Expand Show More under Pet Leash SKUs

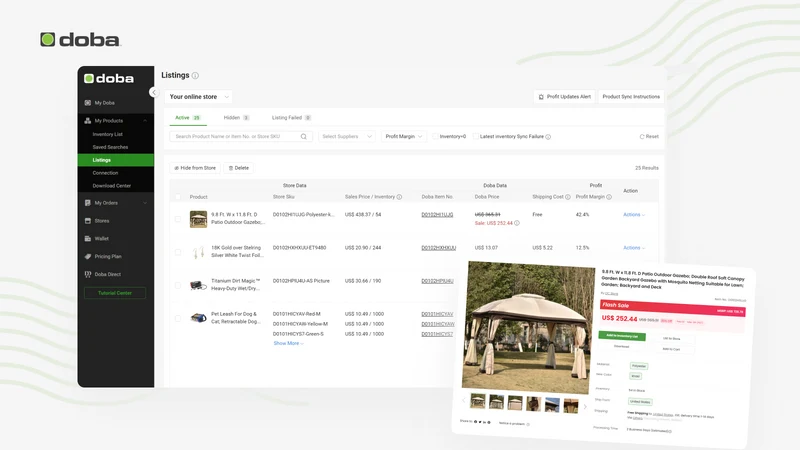pos(288,343)
